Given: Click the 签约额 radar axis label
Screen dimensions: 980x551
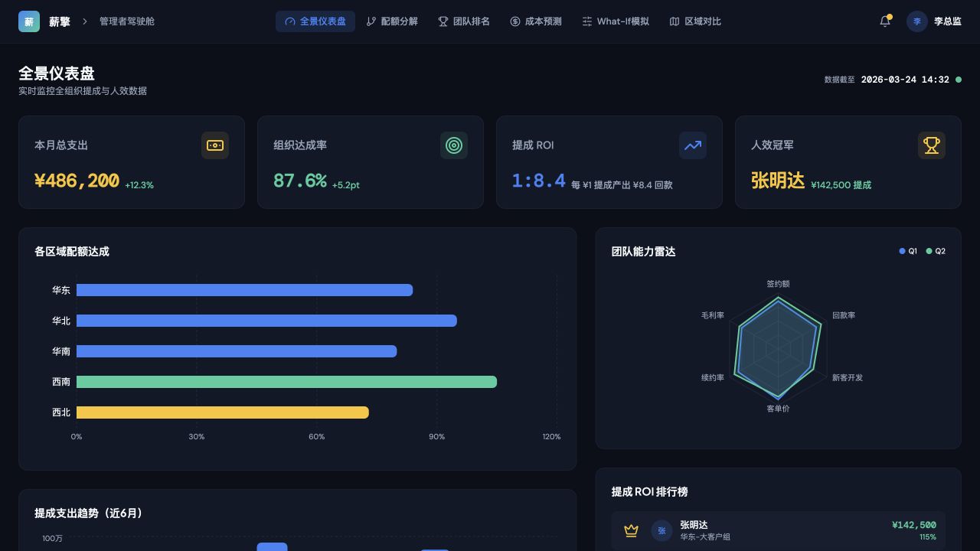Looking at the screenshot, I should coord(778,284).
